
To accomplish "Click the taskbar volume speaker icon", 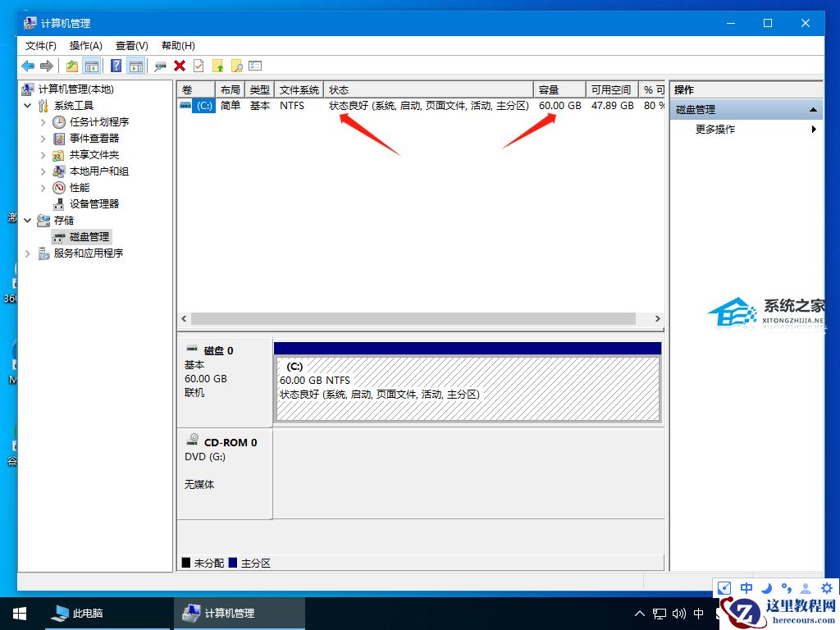I will click(679, 614).
